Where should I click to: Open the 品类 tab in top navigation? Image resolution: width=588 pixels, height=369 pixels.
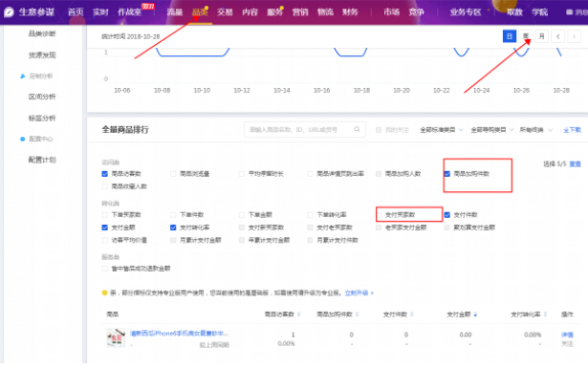pyautogui.click(x=200, y=12)
